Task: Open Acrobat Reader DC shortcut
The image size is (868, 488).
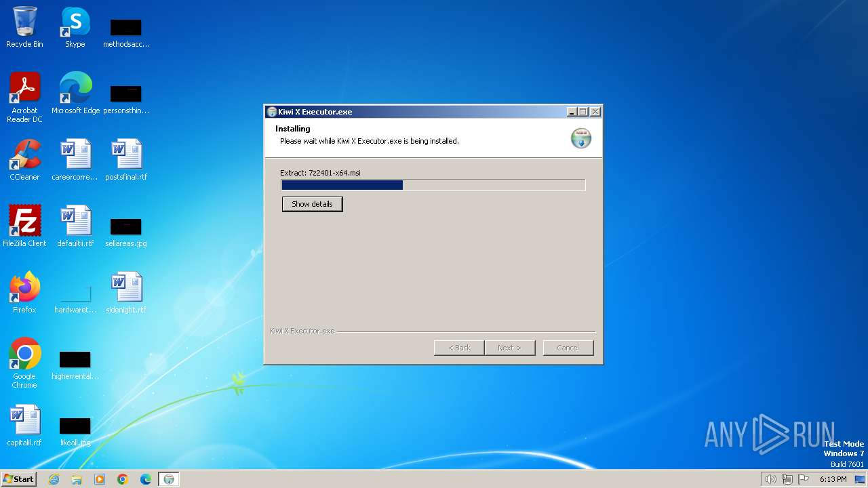Action: (24, 98)
